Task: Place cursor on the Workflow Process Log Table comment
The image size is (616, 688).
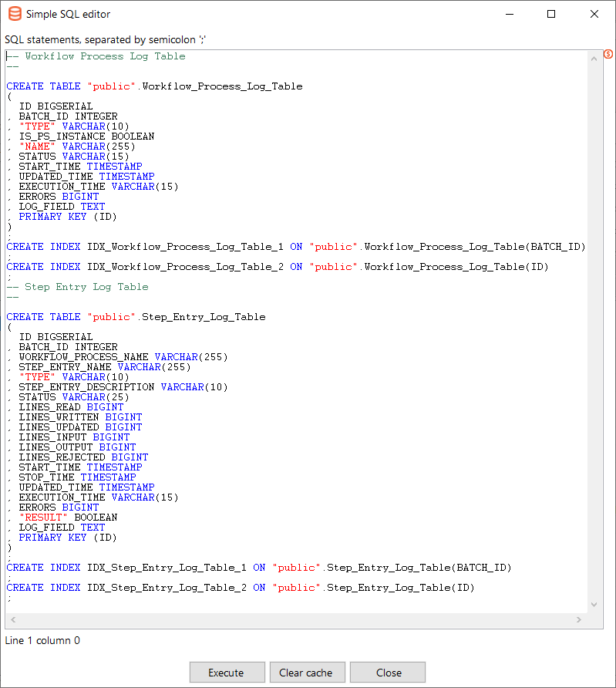Action: coord(105,56)
